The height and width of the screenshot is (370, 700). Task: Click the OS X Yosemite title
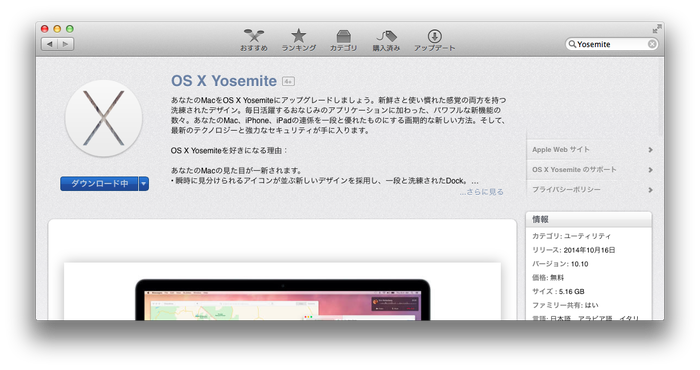click(x=224, y=81)
